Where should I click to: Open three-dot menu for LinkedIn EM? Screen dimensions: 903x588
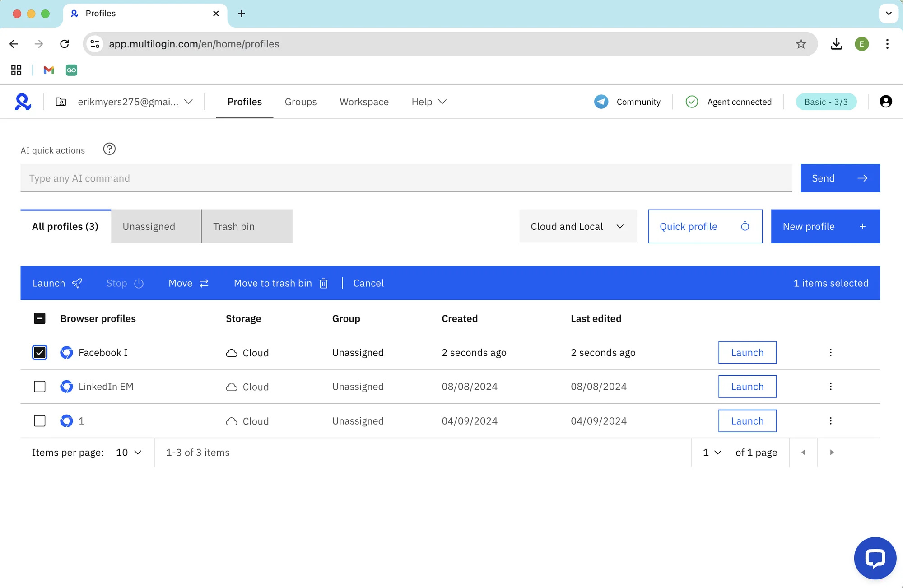[x=830, y=387]
